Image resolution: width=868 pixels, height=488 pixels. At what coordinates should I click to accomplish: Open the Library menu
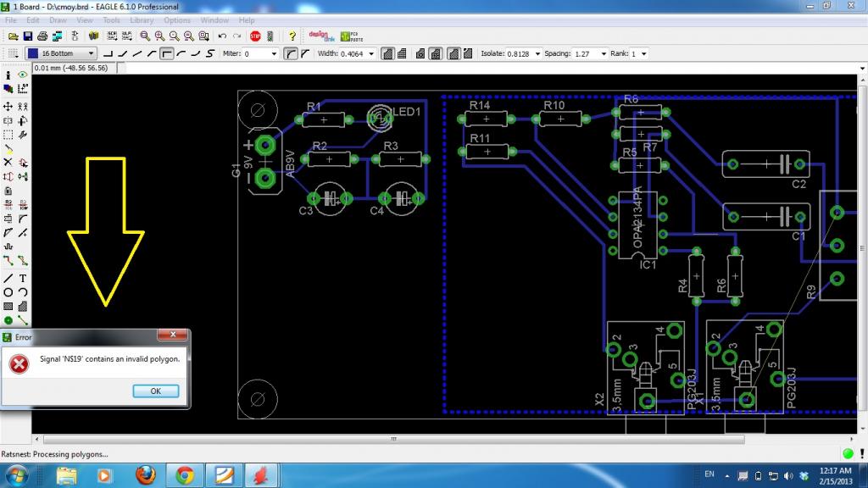click(142, 19)
